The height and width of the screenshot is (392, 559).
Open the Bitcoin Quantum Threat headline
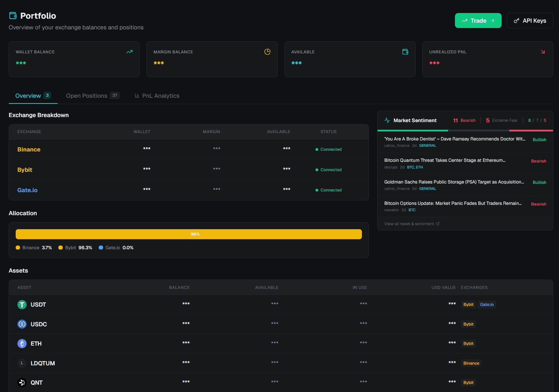(x=445, y=160)
